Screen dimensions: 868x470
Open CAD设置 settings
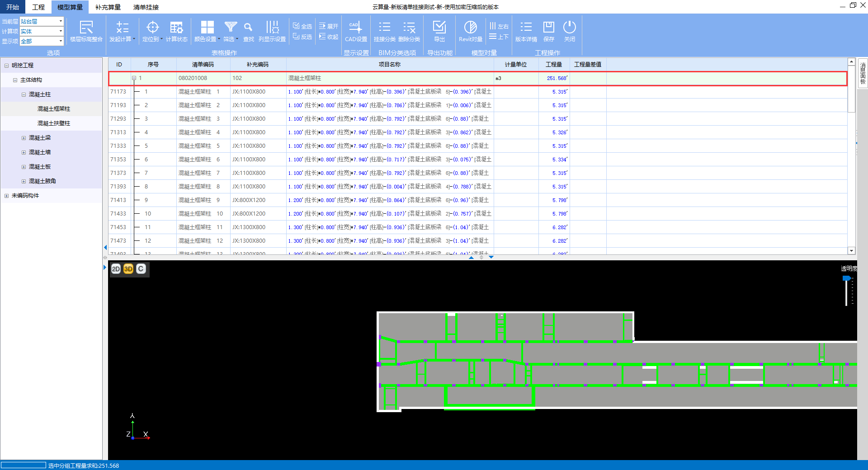(x=356, y=31)
